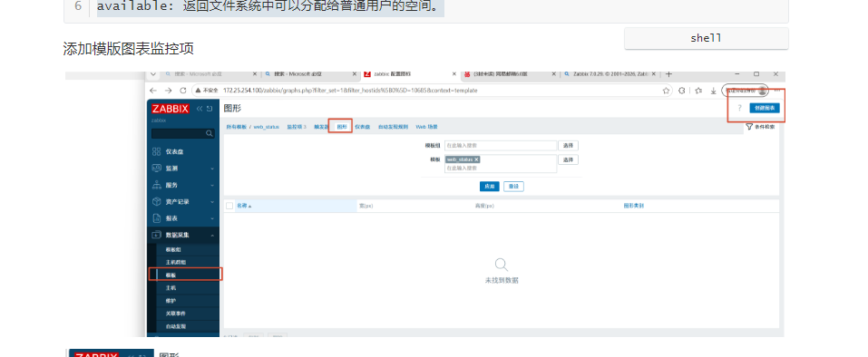
Task: Click the browser extensions icon next to the star
Action: tap(682, 91)
